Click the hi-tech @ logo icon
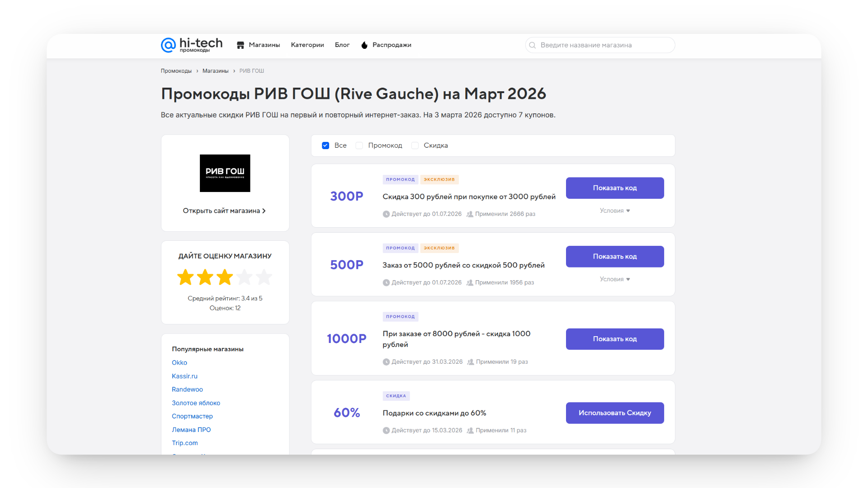The image size is (868, 488). pos(168,45)
